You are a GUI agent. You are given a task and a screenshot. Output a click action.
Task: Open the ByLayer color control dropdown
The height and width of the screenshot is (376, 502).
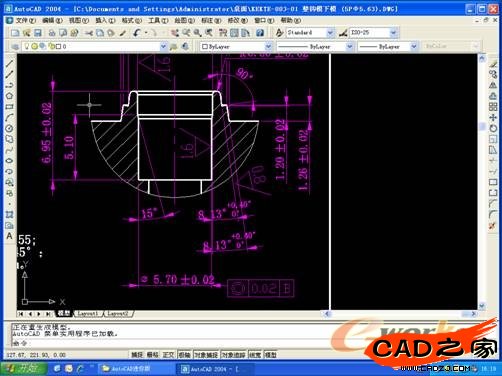pyautogui.click(x=236, y=46)
